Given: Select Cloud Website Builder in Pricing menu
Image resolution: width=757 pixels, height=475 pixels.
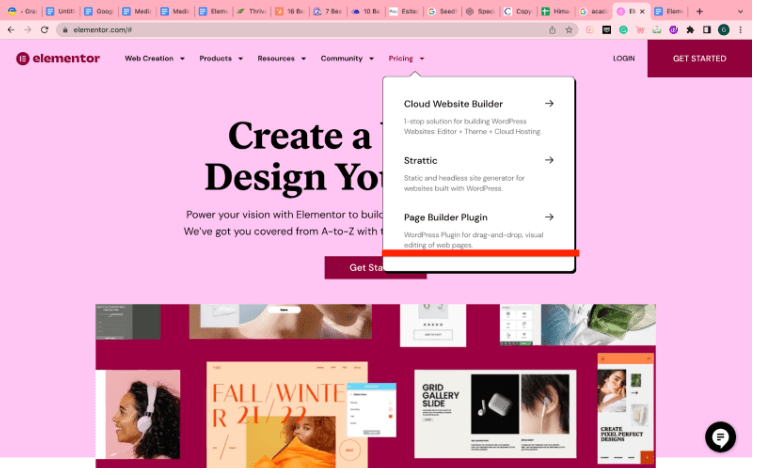Looking at the screenshot, I should [x=453, y=104].
